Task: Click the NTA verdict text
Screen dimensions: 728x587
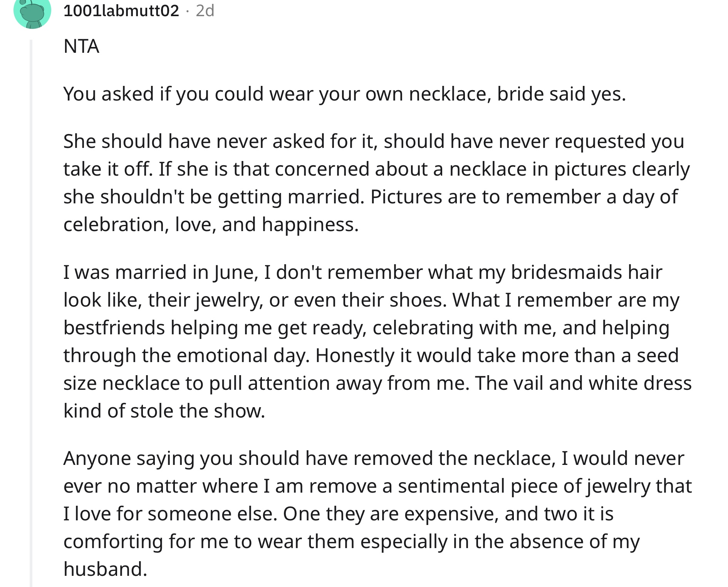Action: (81, 46)
